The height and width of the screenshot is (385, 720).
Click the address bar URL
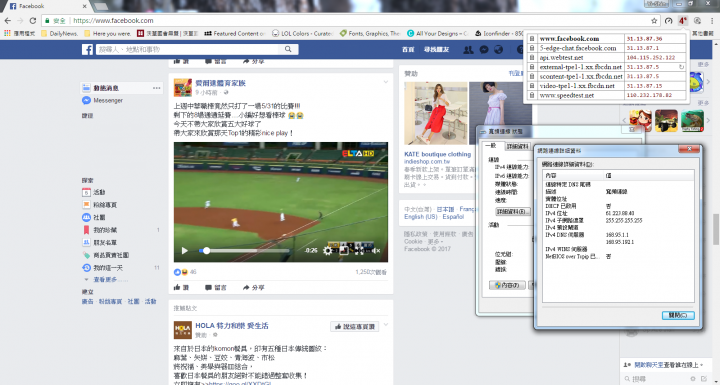(x=113, y=21)
